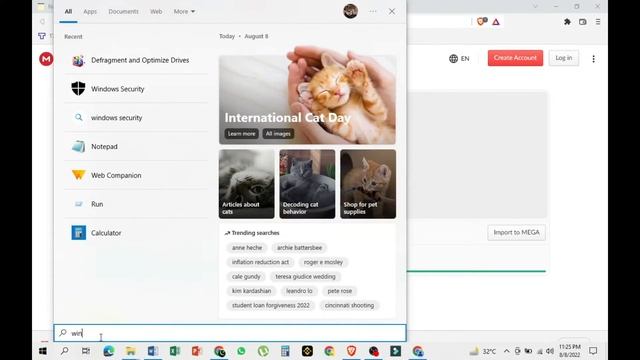The image size is (640, 360).
Task: Click the user profile avatar in search panel
Action: (x=350, y=11)
